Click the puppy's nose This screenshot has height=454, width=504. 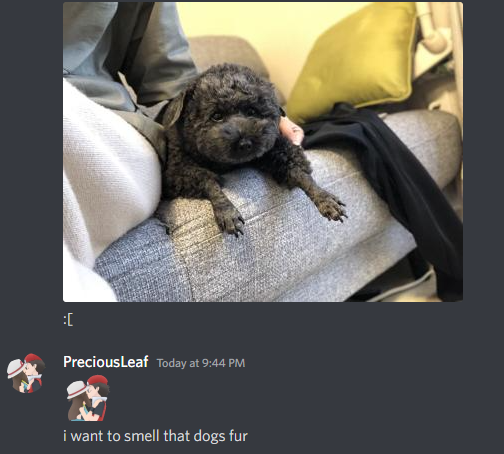click(245, 143)
